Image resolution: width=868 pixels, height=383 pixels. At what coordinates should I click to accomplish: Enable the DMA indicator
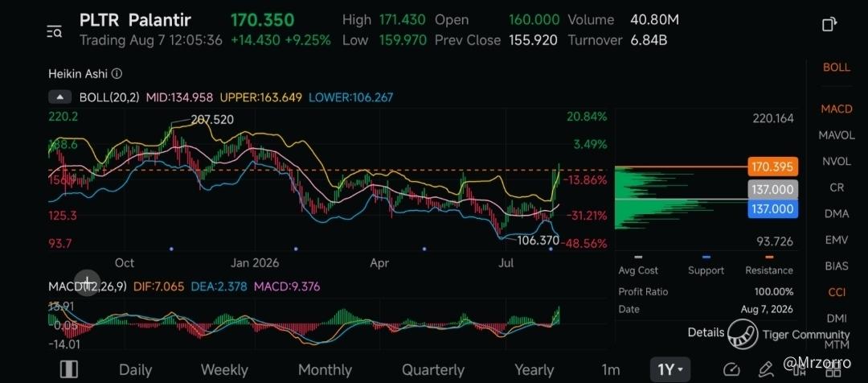point(836,213)
